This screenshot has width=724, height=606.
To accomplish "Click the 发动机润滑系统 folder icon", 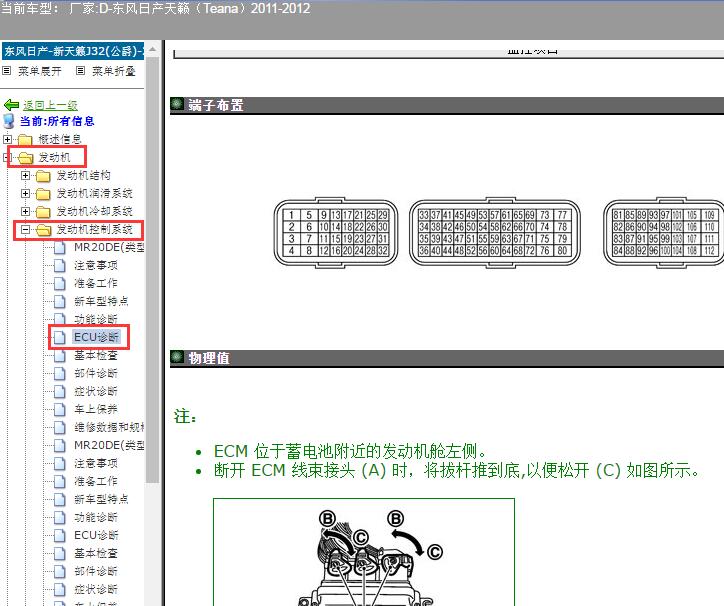I will pos(43,194).
